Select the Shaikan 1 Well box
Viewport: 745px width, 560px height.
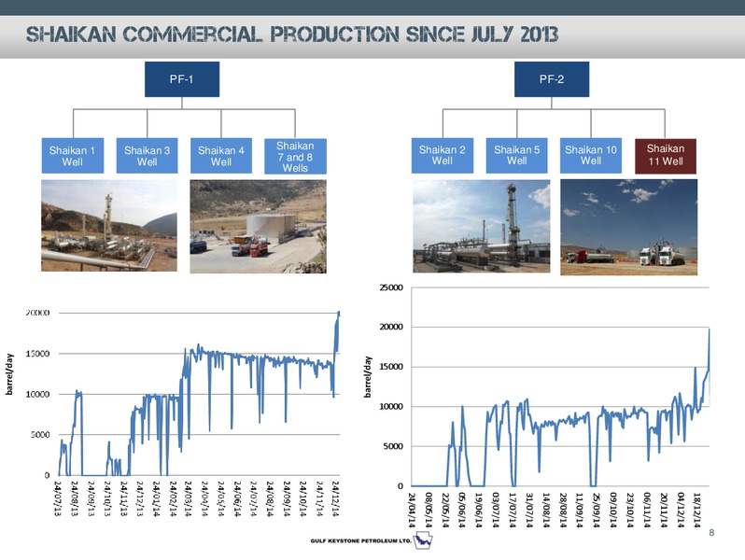tap(73, 156)
